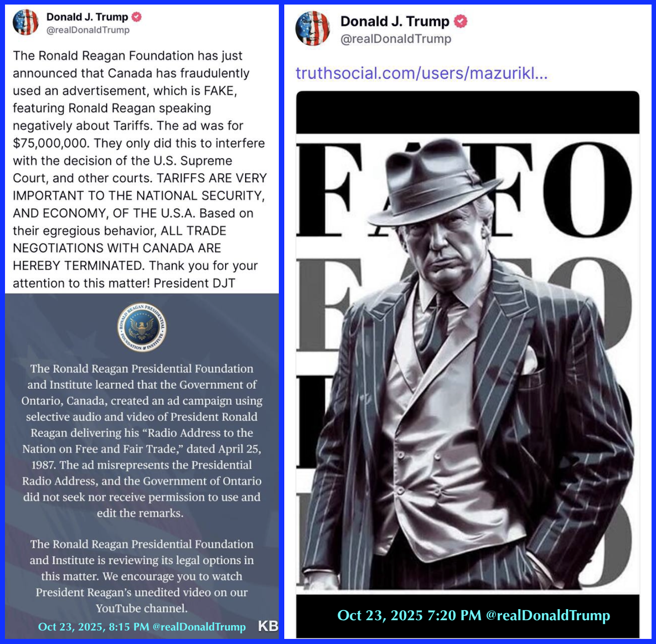
Task: Click the left post verified badge
Action: (x=137, y=17)
